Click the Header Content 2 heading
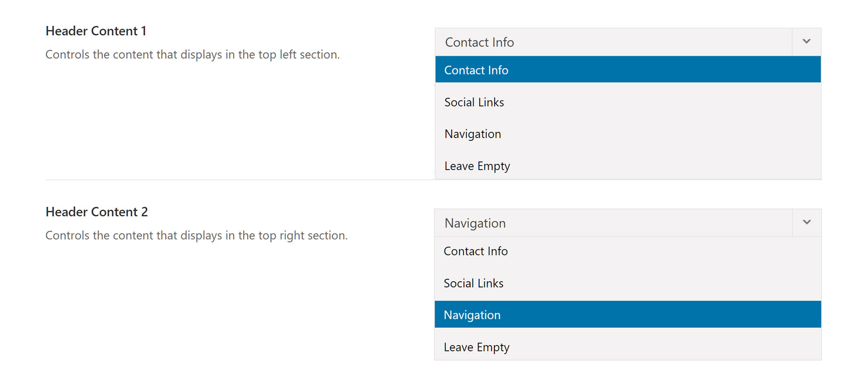868x385 pixels. [x=97, y=212]
